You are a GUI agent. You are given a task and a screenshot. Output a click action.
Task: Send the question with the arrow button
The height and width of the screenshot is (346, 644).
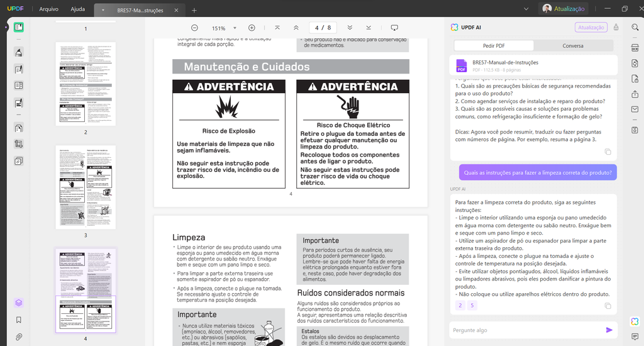click(x=609, y=330)
